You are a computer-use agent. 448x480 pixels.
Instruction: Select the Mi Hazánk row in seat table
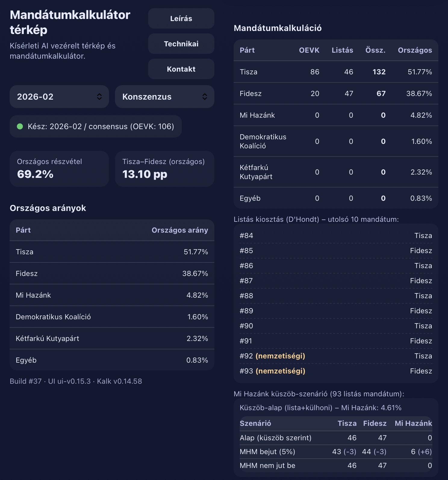pyautogui.click(x=336, y=115)
